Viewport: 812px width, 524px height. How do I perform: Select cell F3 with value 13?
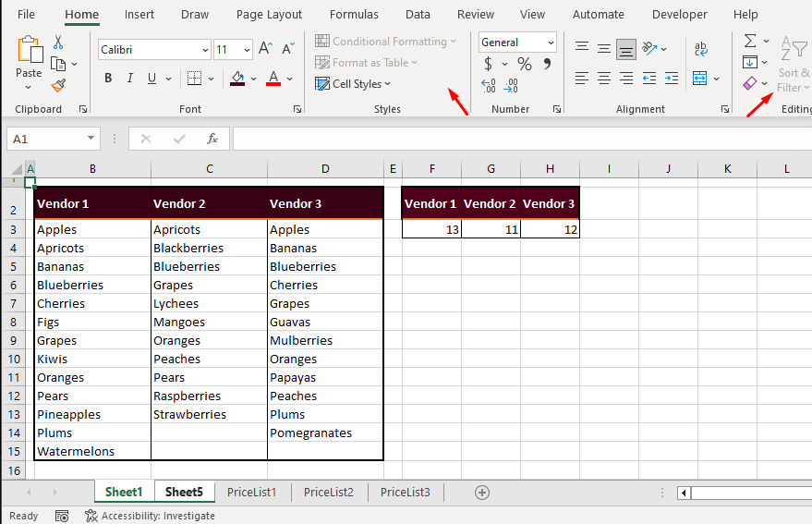[x=432, y=229]
